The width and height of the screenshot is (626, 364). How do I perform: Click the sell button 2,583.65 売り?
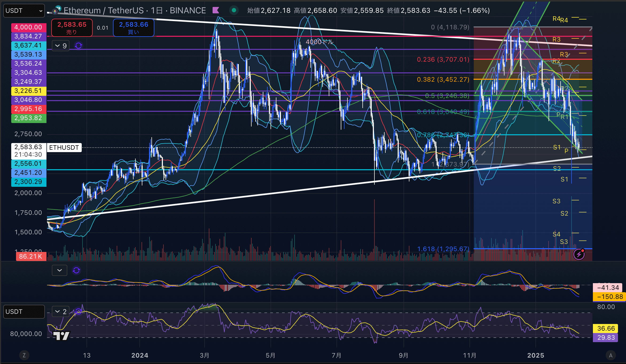(x=72, y=28)
